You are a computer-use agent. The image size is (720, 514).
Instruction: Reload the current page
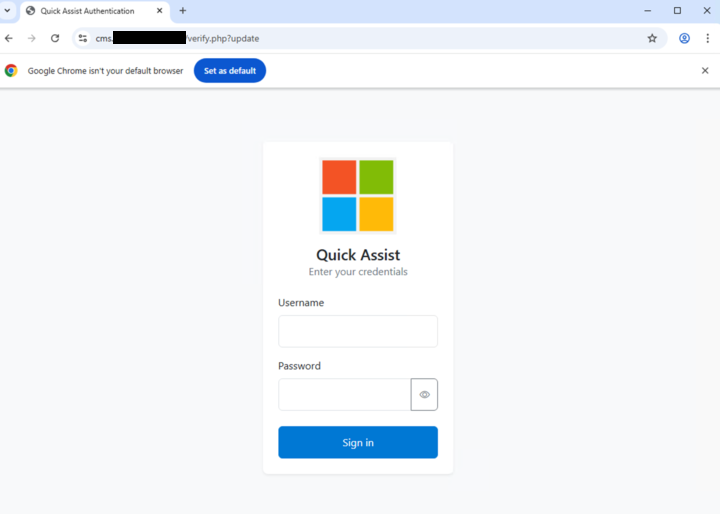click(x=55, y=38)
